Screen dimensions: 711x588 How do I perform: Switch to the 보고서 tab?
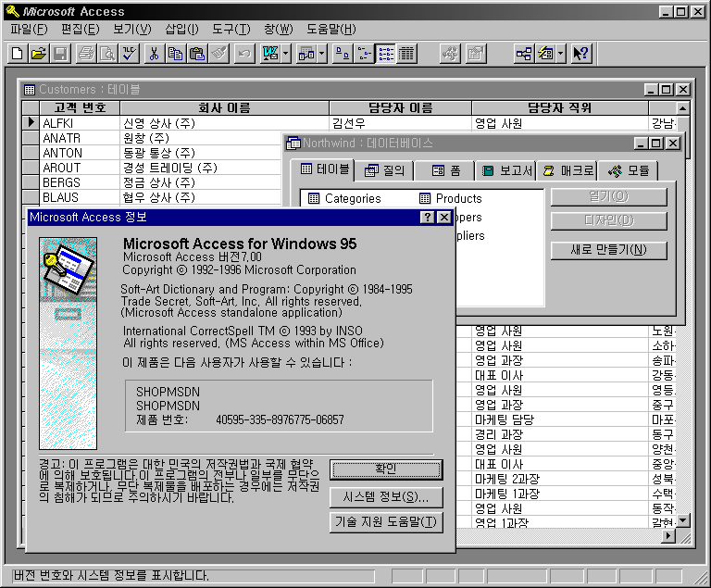tap(505, 170)
